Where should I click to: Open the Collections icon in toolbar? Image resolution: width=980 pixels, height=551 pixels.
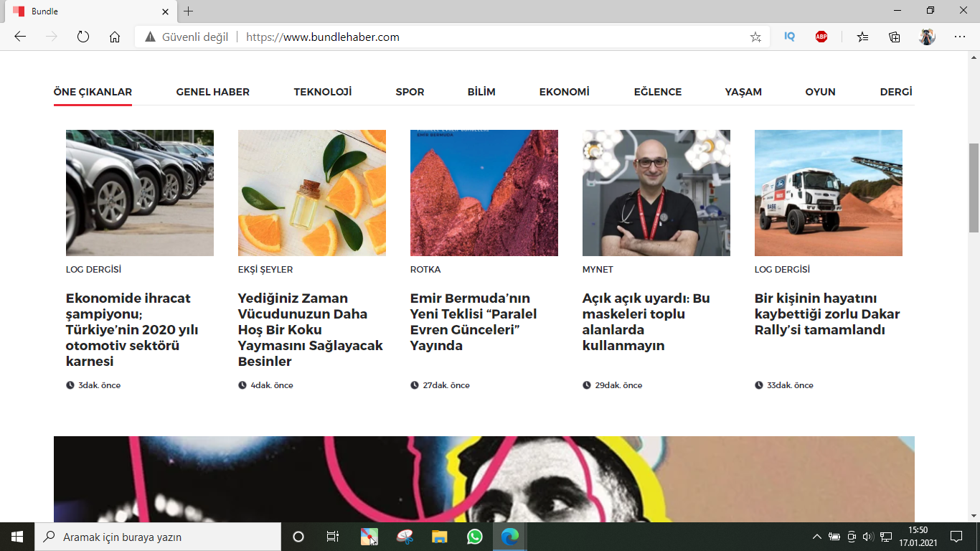pyautogui.click(x=895, y=37)
